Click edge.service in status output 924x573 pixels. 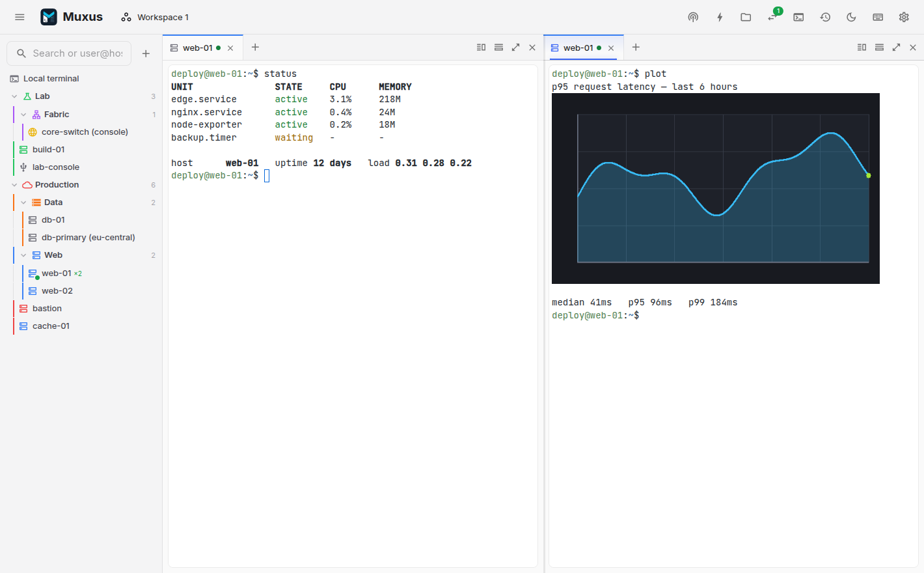pyautogui.click(x=204, y=100)
